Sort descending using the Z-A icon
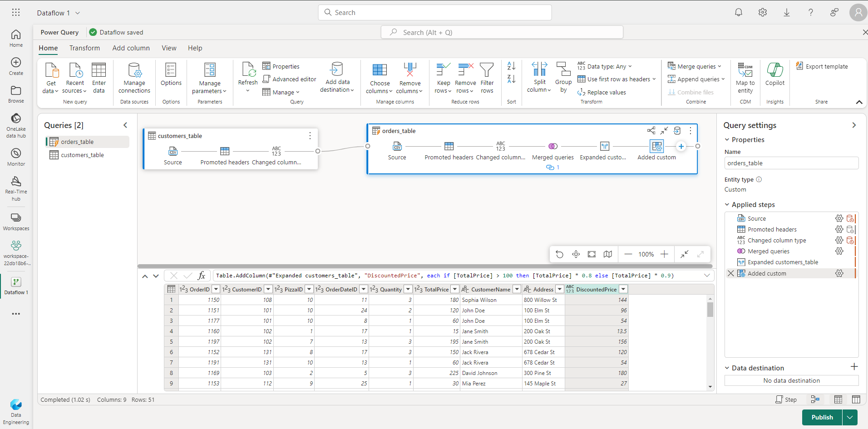868x429 pixels. [x=511, y=79]
